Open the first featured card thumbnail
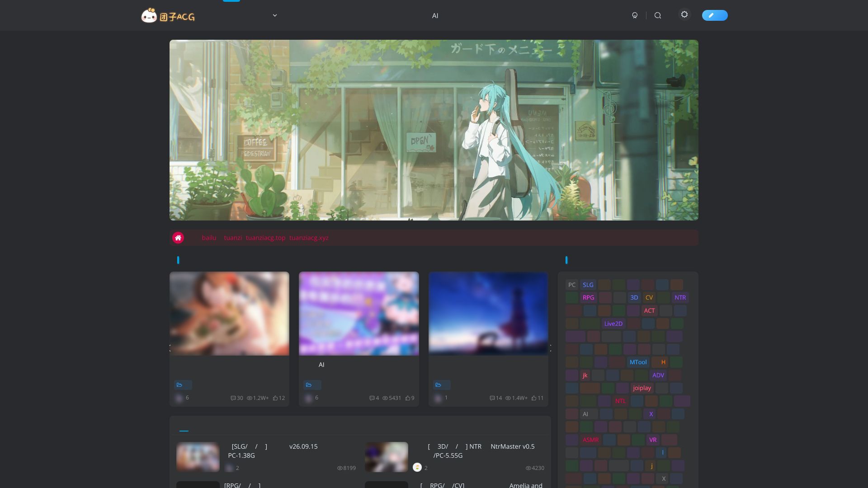Image resolution: width=868 pixels, height=488 pixels. (x=229, y=314)
